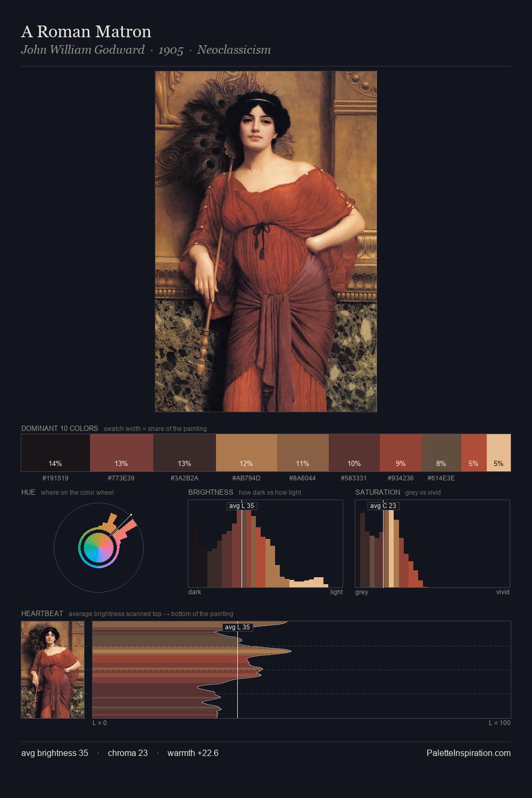
Task: Click hex code text '#614E3E'
Action: point(441,478)
